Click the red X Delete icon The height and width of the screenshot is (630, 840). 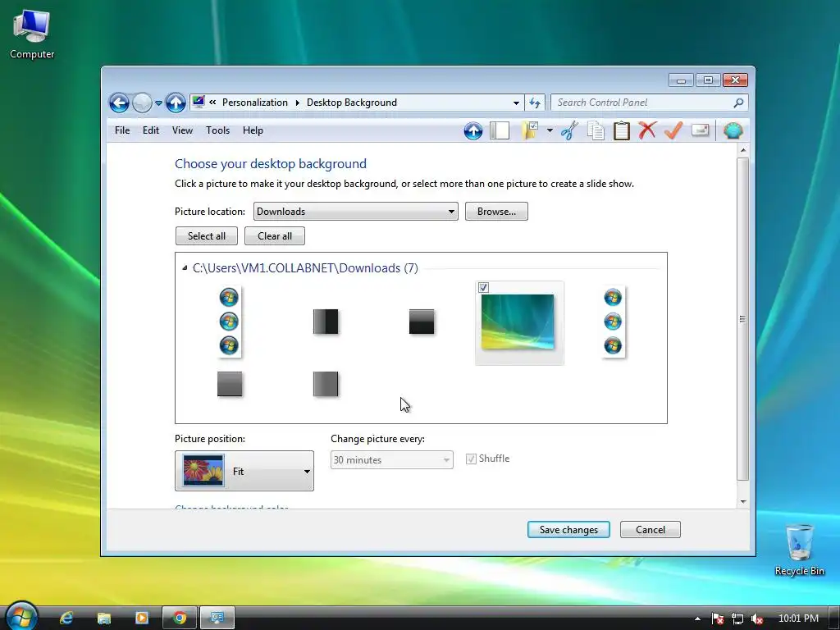pyautogui.click(x=647, y=130)
